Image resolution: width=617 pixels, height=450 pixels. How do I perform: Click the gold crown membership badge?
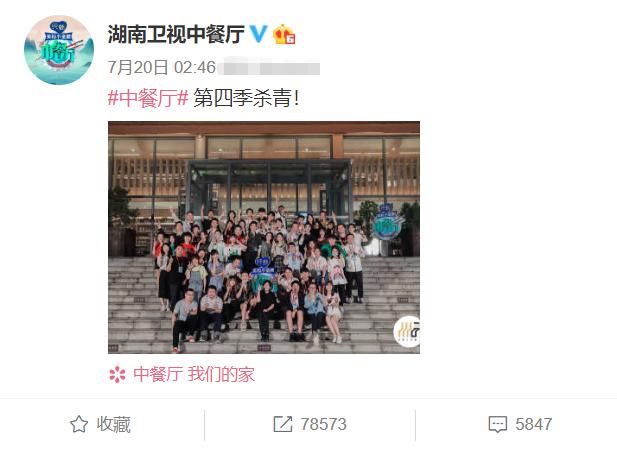tap(284, 34)
